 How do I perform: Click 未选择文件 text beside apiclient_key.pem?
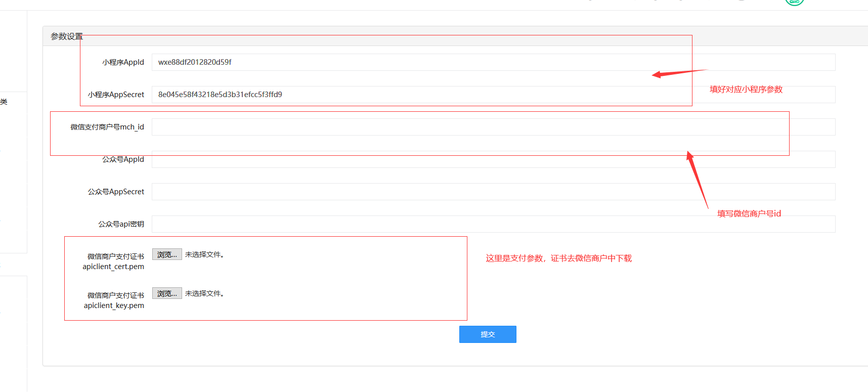[204, 293]
